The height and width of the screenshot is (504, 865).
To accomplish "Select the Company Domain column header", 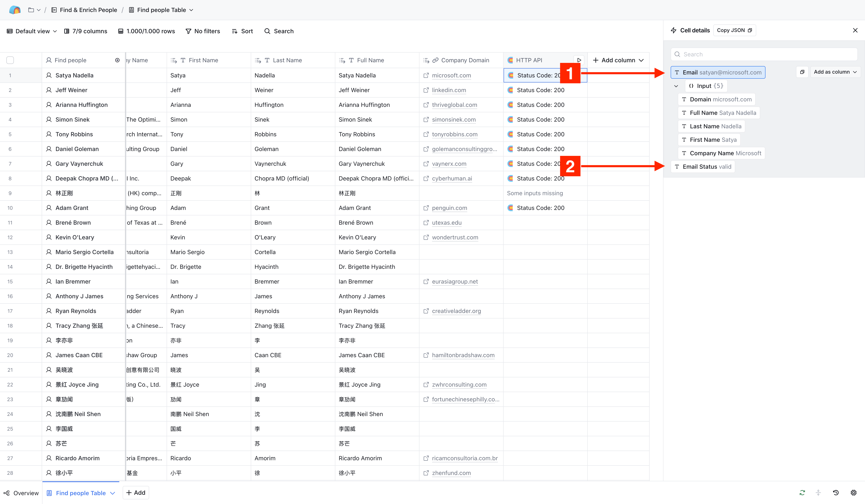I will coord(461,60).
